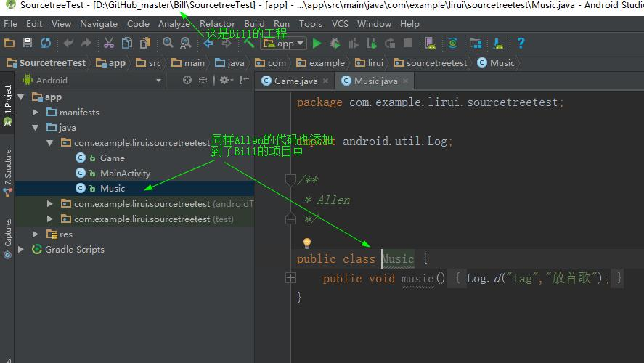
Task: Toggle the 7: Structure side tool window
Action: point(7,173)
